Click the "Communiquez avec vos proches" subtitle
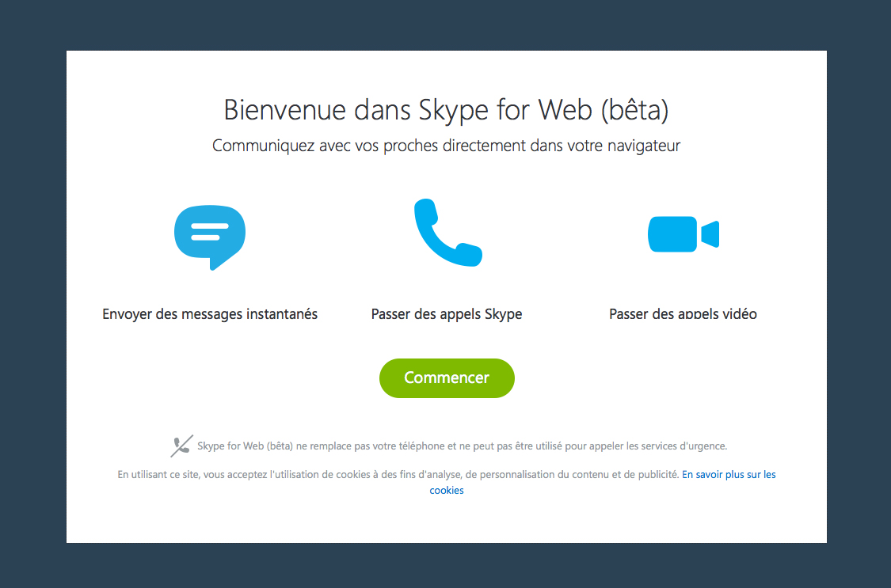 pos(446,146)
